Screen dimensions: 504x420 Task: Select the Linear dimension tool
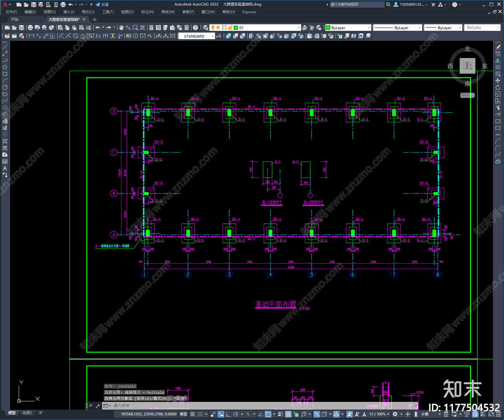point(31,36)
